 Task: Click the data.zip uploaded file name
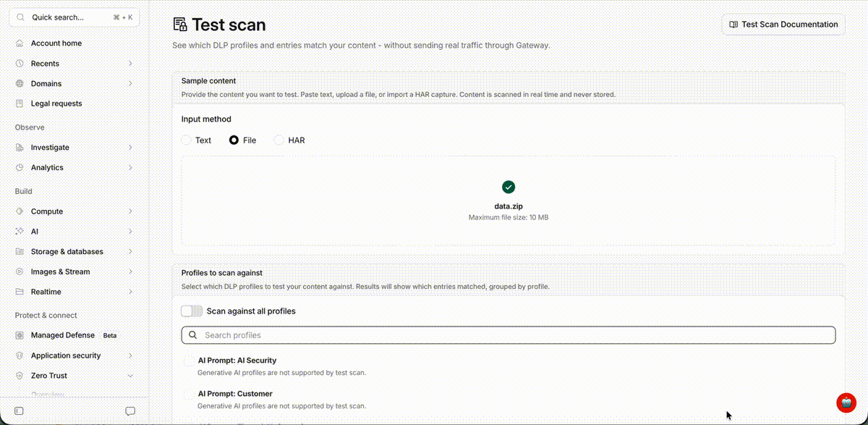pyautogui.click(x=509, y=206)
